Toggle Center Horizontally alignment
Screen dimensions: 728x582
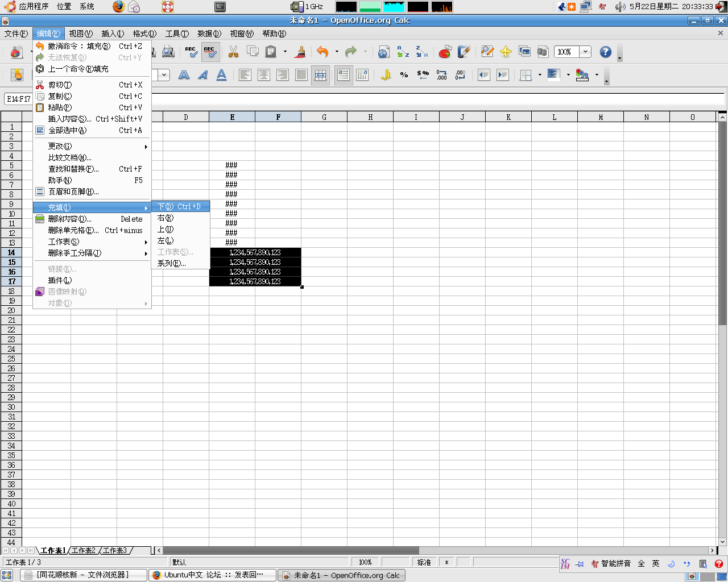coord(264,75)
